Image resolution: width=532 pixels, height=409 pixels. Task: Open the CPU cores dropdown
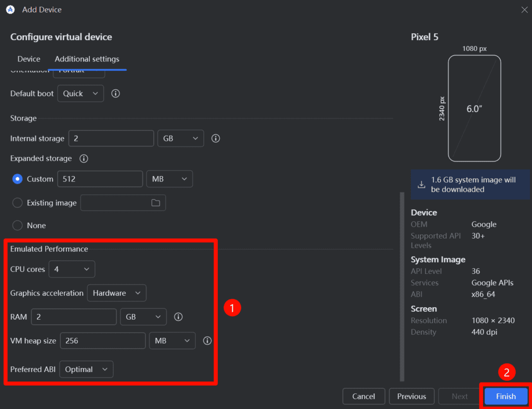click(x=72, y=269)
